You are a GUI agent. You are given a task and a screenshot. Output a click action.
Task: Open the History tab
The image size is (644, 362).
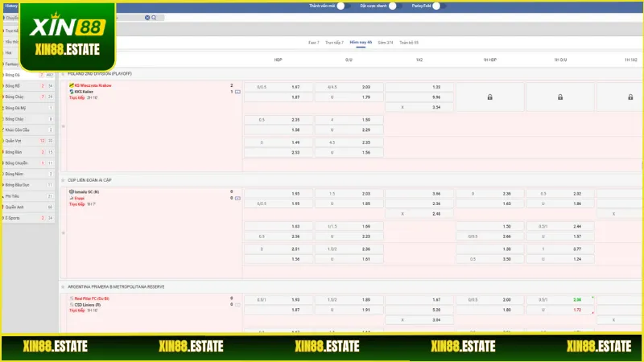[11, 6]
